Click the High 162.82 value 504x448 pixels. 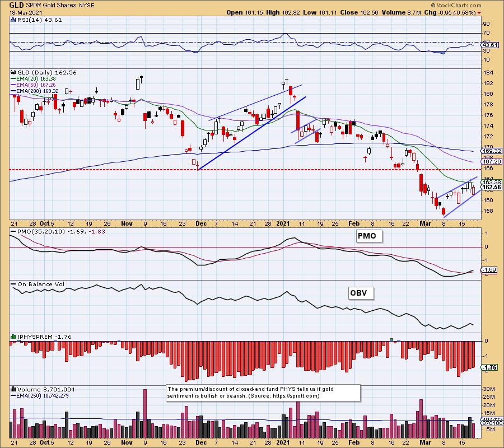point(283,12)
